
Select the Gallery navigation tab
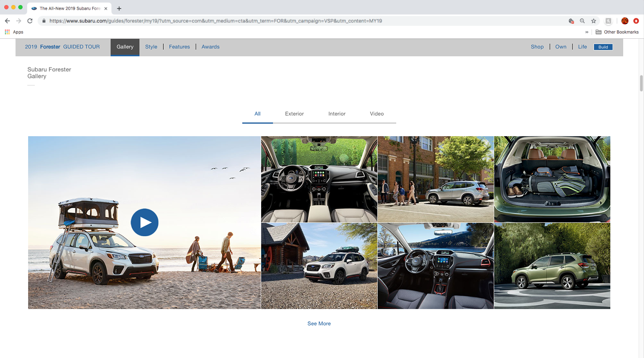(125, 47)
